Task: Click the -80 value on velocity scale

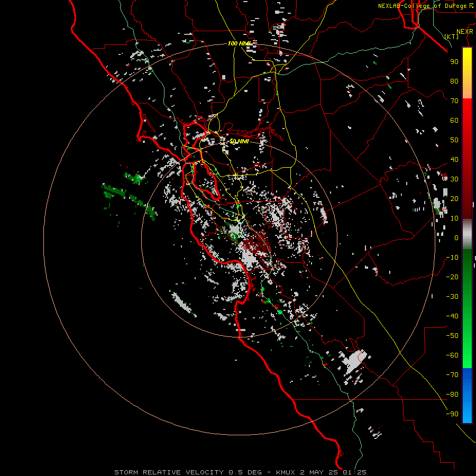Action: pyautogui.click(x=452, y=395)
